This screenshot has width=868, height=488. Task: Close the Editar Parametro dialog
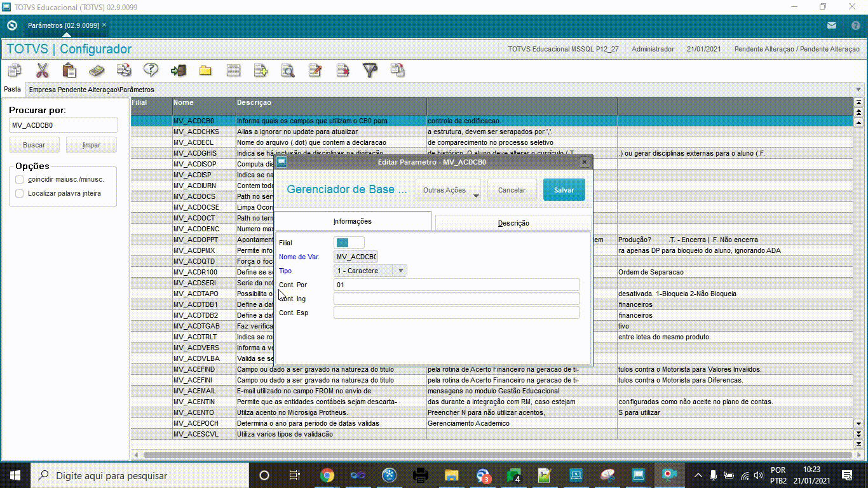[x=585, y=162]
